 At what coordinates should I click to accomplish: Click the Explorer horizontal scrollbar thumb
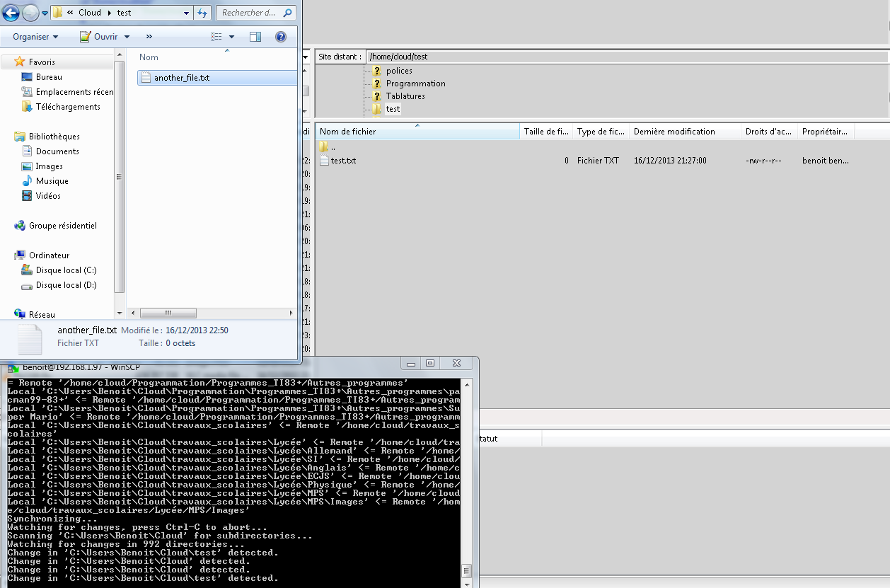tap(168, 313)
